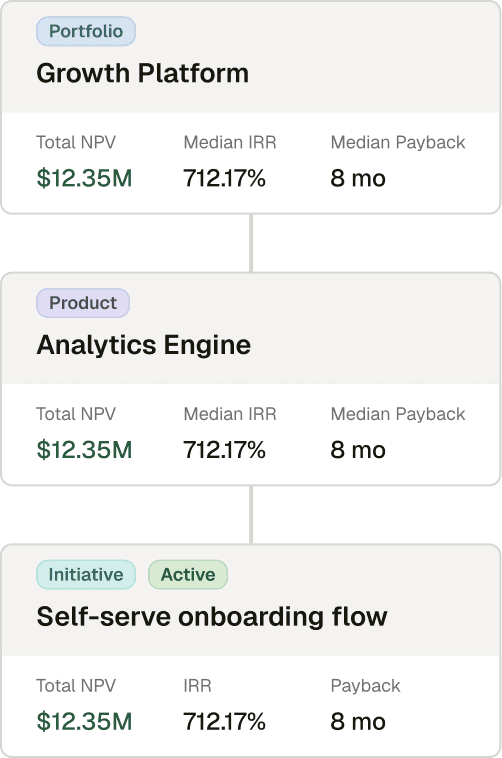Click Growth Platform Median Payback value
This screenshot has height=758, width=502.
pos(358,178)
